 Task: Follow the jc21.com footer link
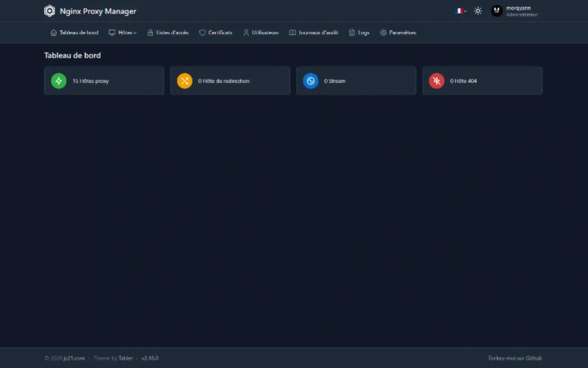[x=74, y=358]
